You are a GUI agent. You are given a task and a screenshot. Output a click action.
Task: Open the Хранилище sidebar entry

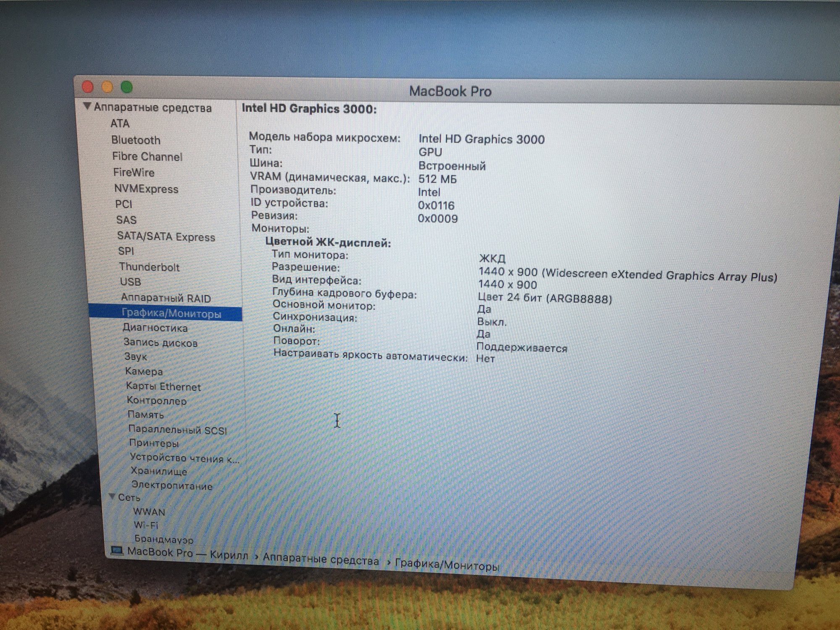tap(159, 471)
